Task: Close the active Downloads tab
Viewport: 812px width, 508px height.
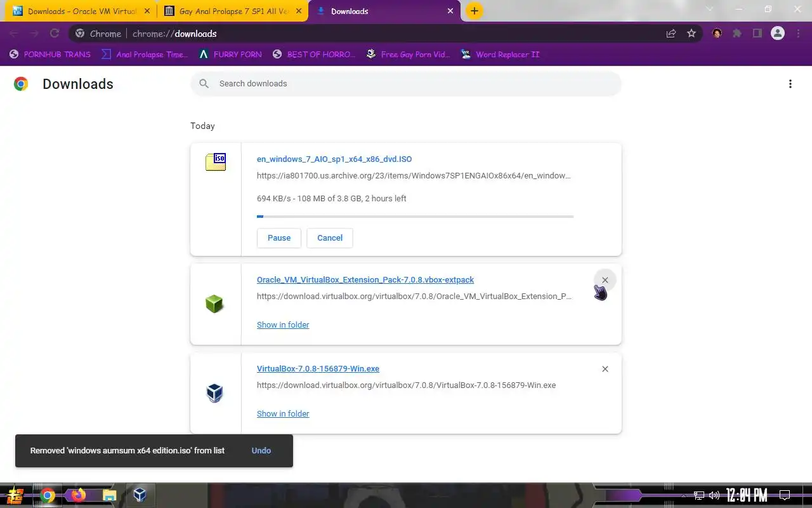Action: [x=450, y=11]
